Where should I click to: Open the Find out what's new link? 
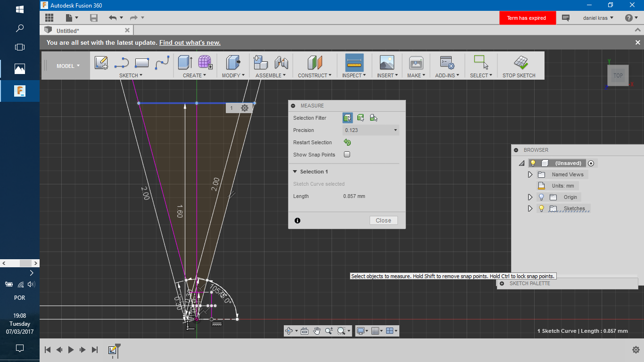coord(190,42)
